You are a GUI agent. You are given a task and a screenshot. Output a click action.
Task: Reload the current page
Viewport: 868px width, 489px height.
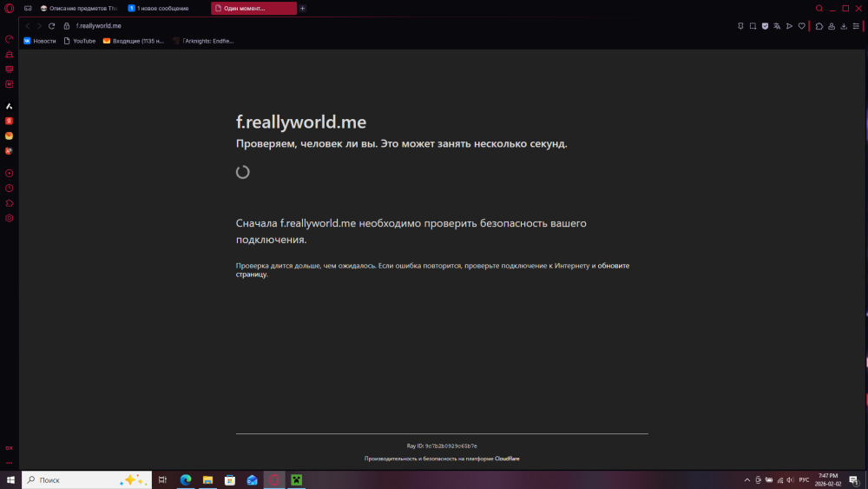pyautogui.click(x=51, y=26)
